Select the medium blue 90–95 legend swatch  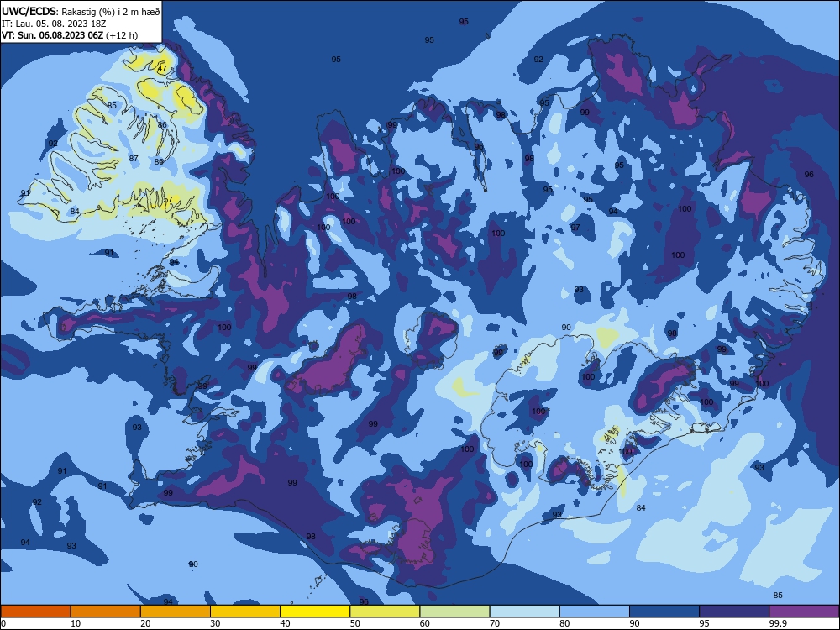[664, 612]
